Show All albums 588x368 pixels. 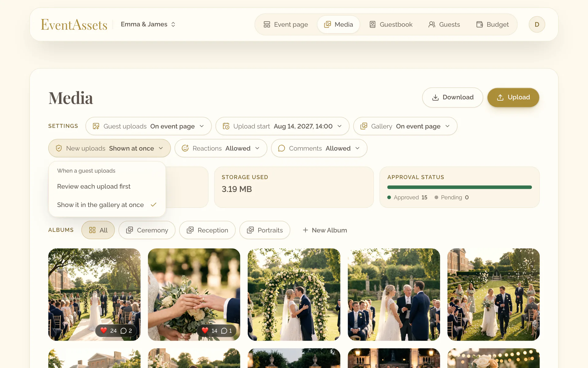pos(98,230)
